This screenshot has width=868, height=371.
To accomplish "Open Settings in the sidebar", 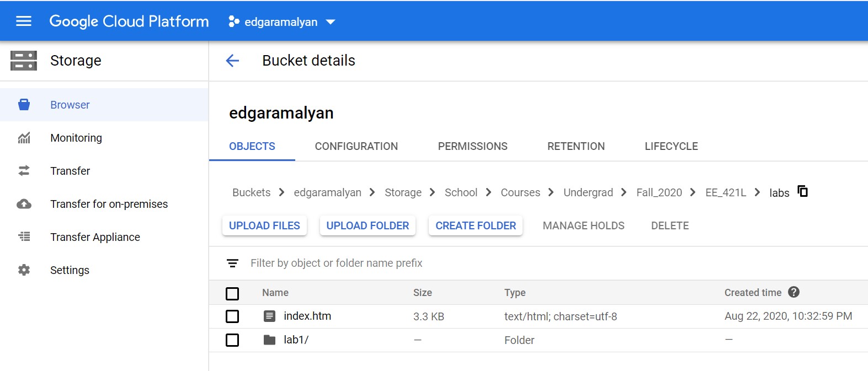I will pyautogui.click(x=104, y=270).
